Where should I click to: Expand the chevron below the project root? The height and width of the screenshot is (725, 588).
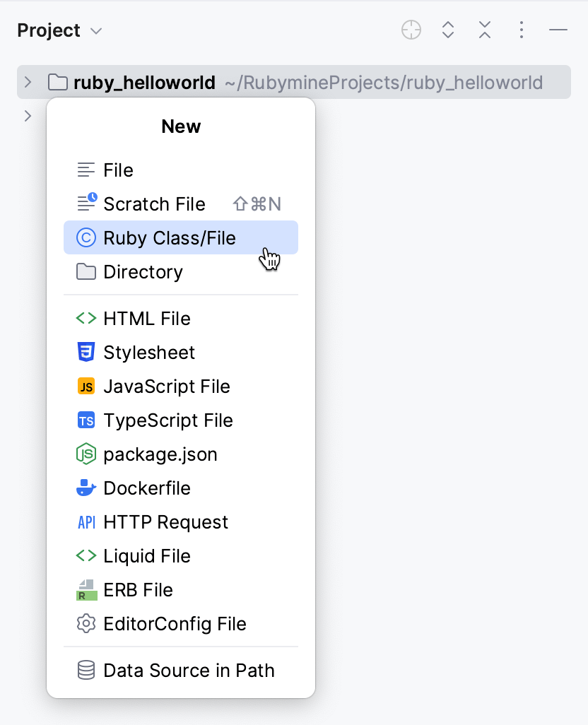[27, 116]
